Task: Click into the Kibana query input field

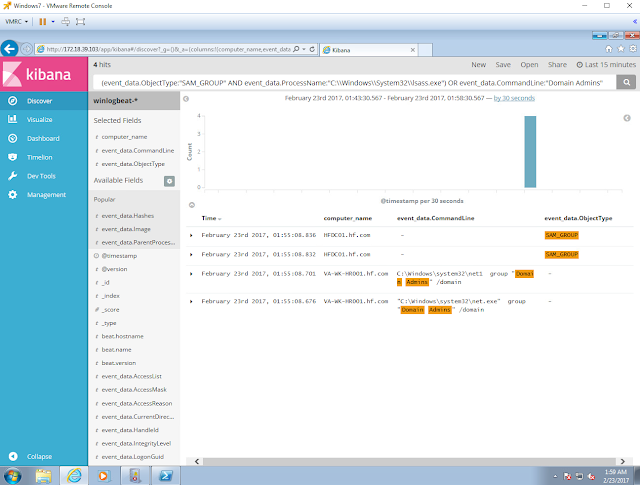Action: (x=354, y=82)
